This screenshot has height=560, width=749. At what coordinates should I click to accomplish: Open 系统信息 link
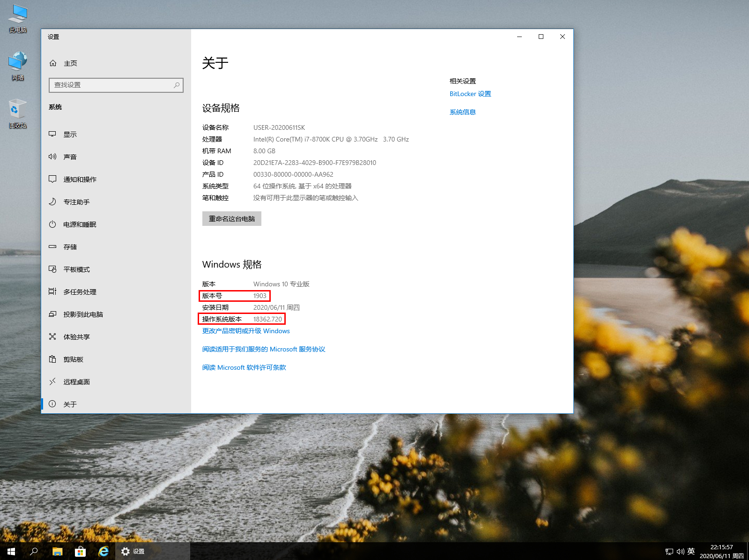tap(463, 112)
